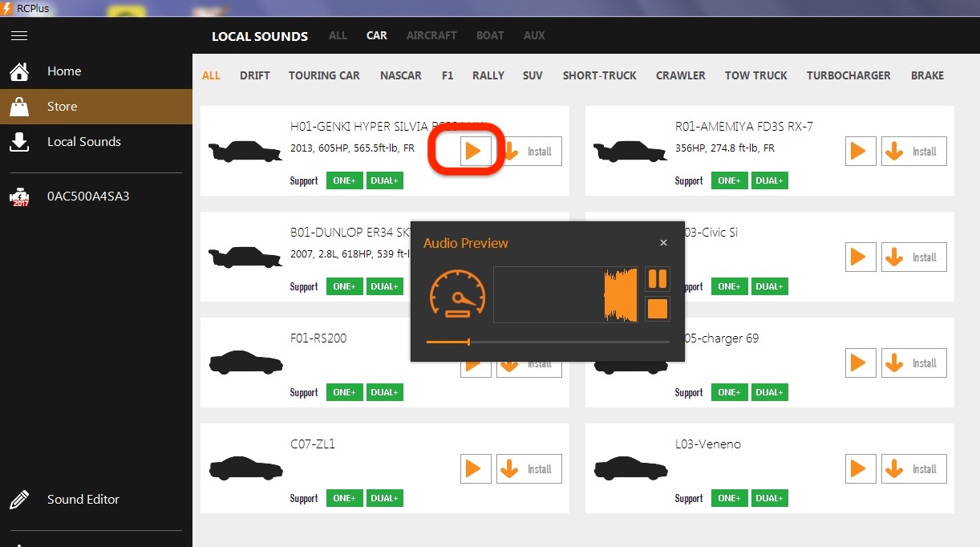Play preview for H01-GENKI HYPER SILVIA
980x547 pixels.
pyautogui.click(x=476, y=151)
